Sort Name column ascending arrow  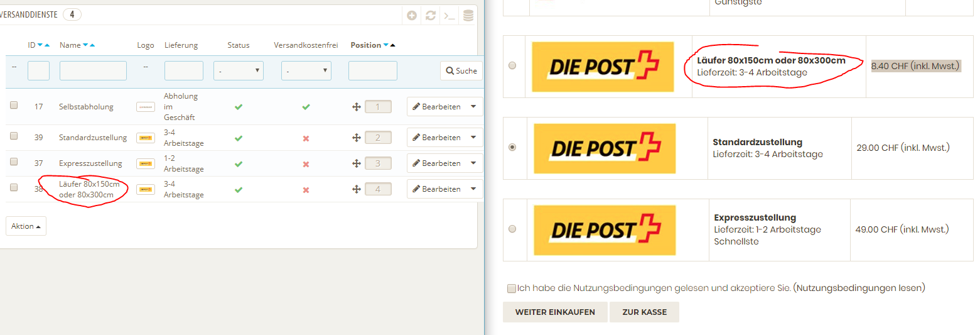92,45
